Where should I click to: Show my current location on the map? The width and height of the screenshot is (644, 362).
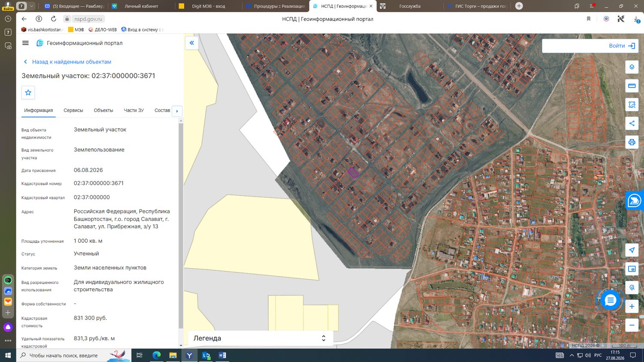pyautogui.click(x=632, y=250)
